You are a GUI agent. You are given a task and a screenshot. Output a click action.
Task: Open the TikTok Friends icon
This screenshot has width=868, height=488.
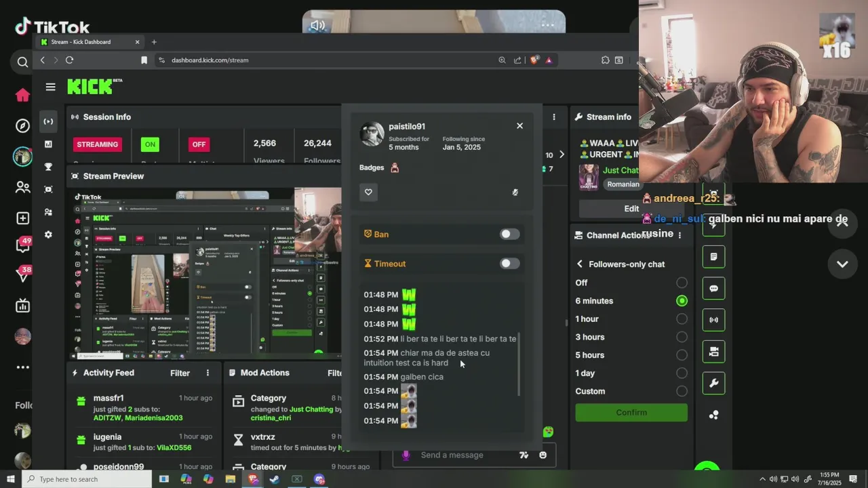22,187
